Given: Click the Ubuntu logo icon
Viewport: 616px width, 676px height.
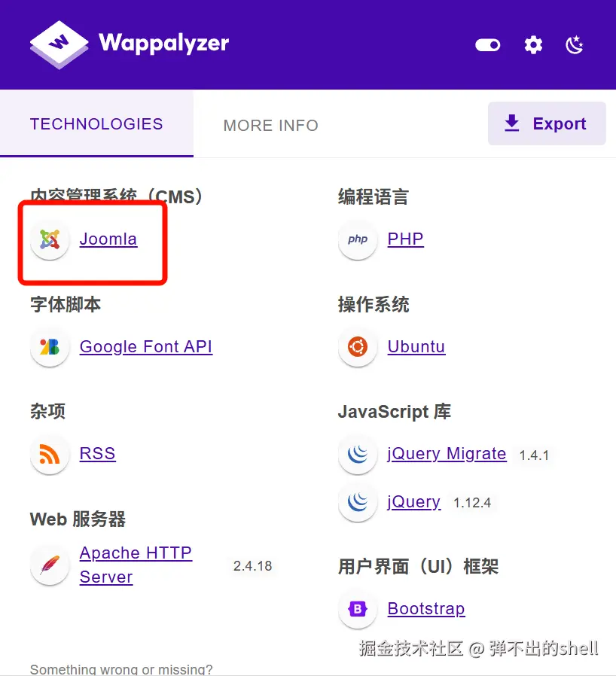Looking at the screenshot, I should pos(358,346).
